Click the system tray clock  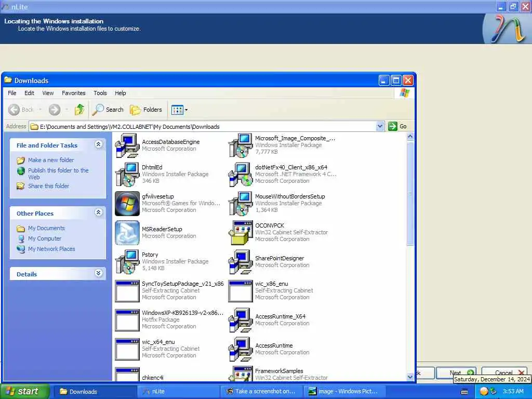tap(513, 392)
